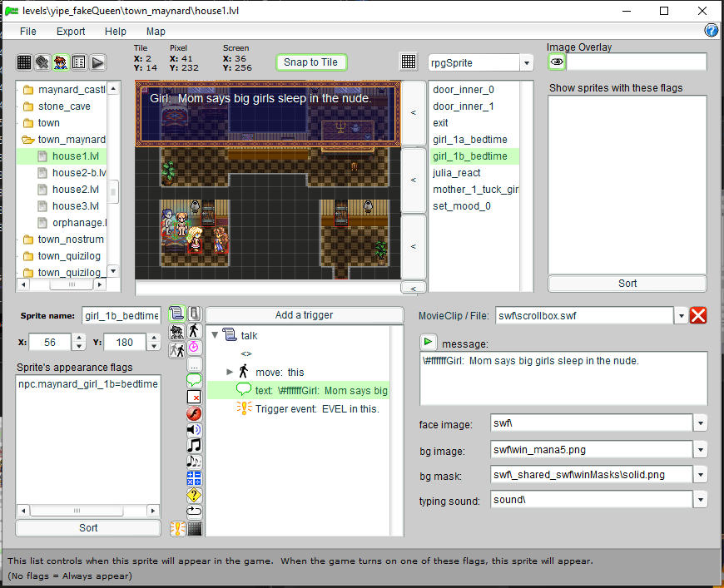
Task: Open the bg image dropdown arrow
Action: (x=701, y=450)
